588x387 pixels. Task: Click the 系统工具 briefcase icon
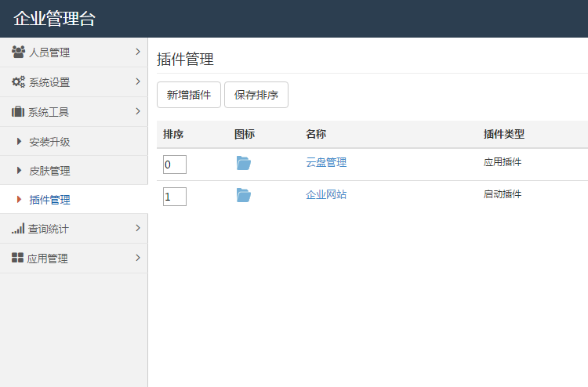click(x=18, y=112)
